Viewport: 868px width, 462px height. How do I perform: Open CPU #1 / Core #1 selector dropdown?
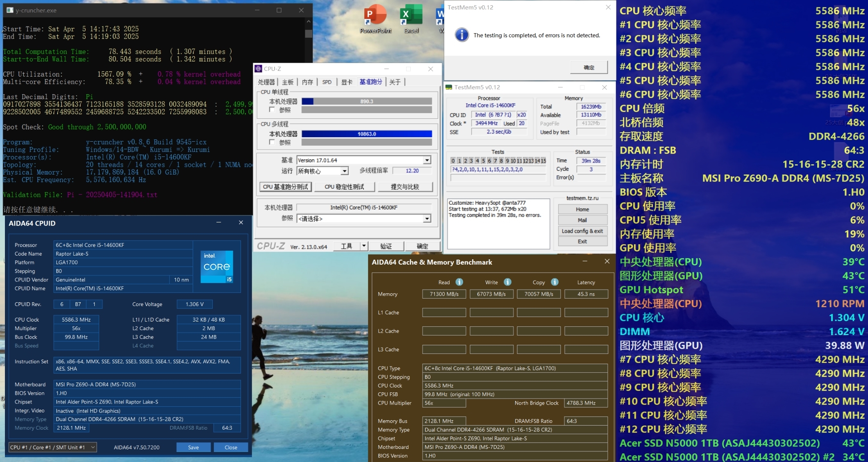click(x=52, y=447)
